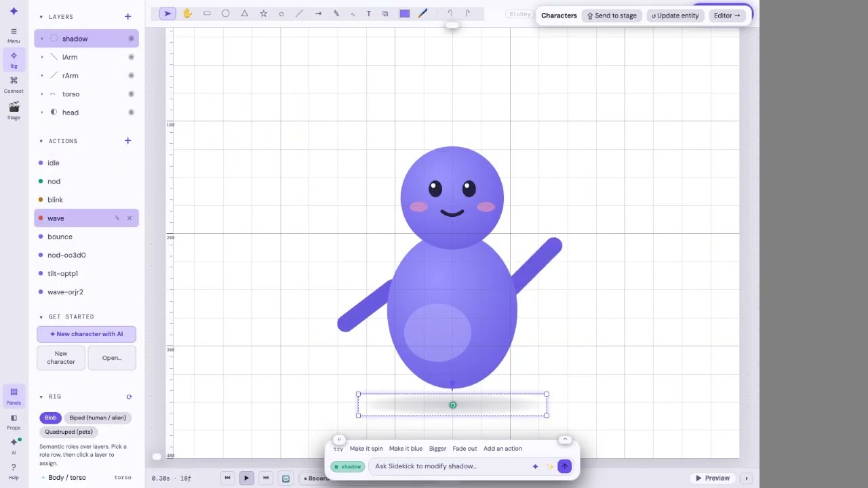Click the redo arrow

(x=467, y=14)
